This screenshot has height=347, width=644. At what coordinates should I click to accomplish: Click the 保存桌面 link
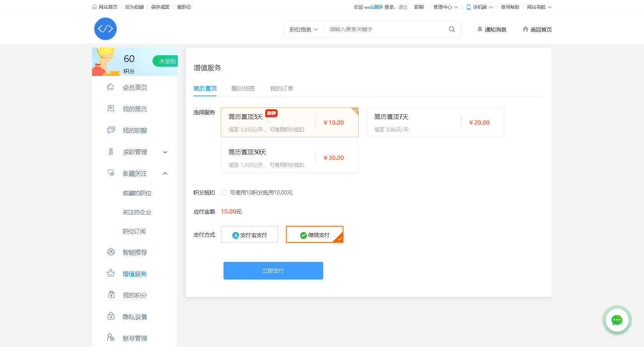(160, 7)
